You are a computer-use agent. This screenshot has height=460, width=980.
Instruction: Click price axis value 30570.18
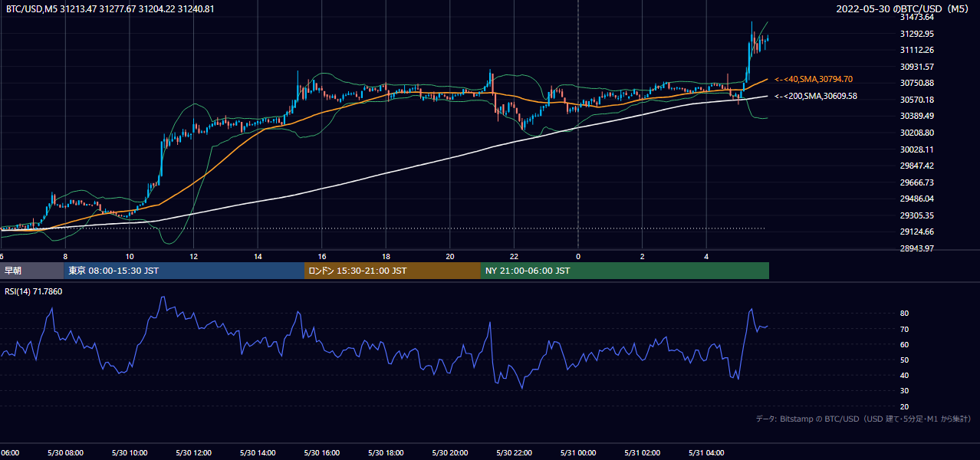point(916,100)
